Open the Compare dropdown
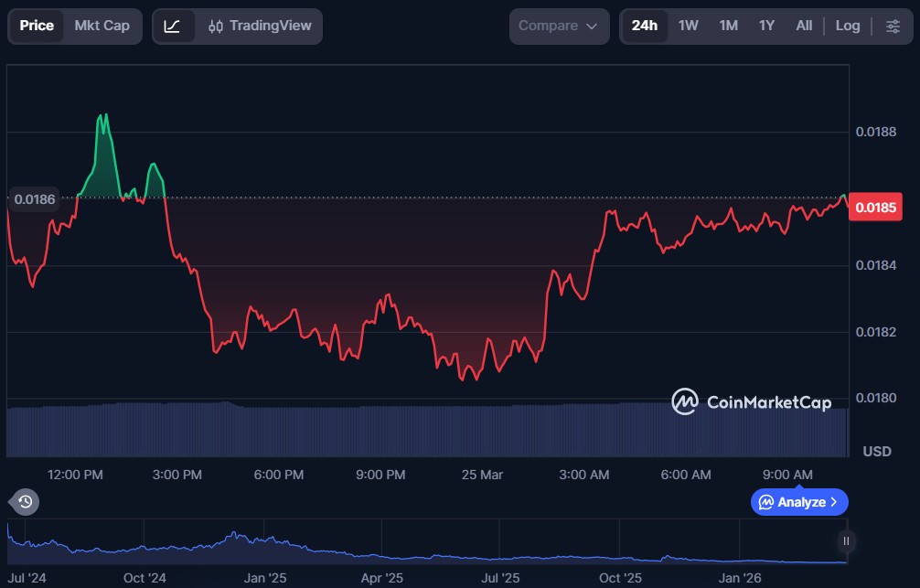 tap(559, 26)
